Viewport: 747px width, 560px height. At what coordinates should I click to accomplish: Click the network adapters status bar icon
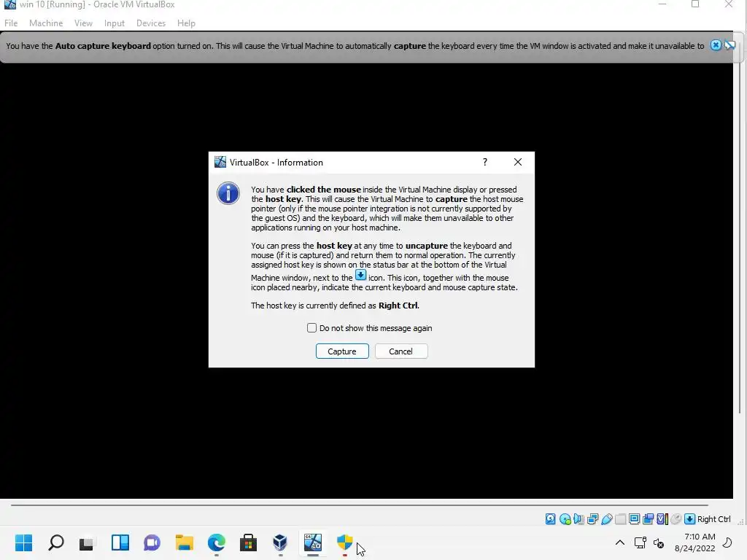(x=592, y=519)
